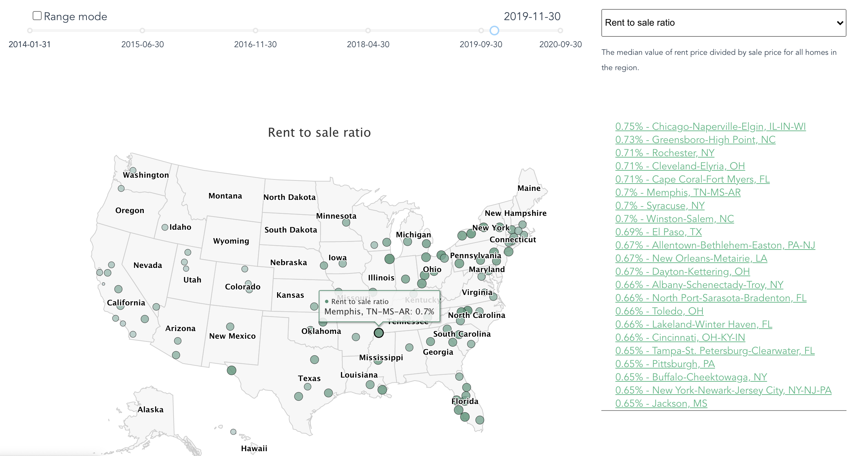Enable Range mode
Viewport: 868px width, 456px height.
(37, 15)
